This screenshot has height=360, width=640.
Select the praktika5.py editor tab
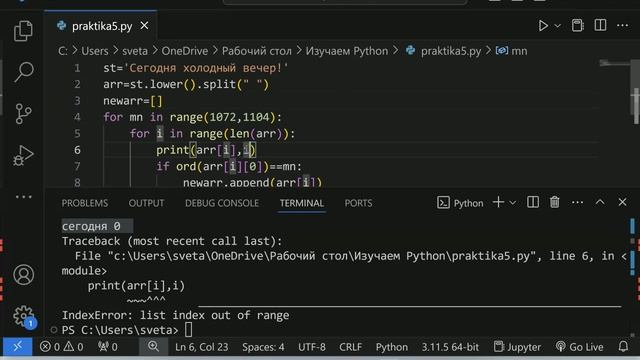tap(100, 26)
